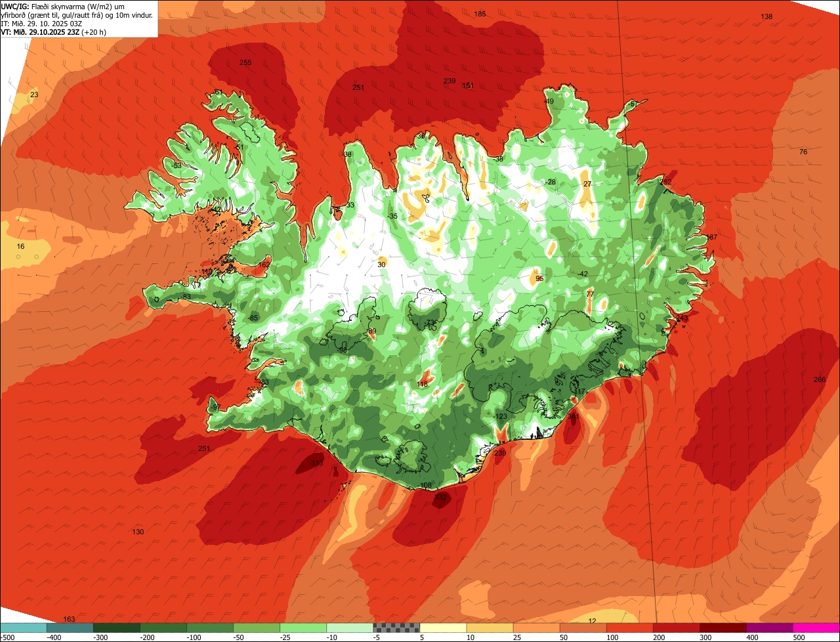Click the value '16' west of the Westfjords
Image resolution: width=840 pixels, height=642 pixels.
click(21, 246)
